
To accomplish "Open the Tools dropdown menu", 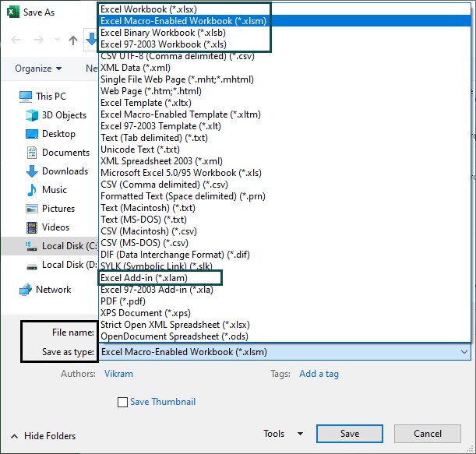I will [283, 434].
